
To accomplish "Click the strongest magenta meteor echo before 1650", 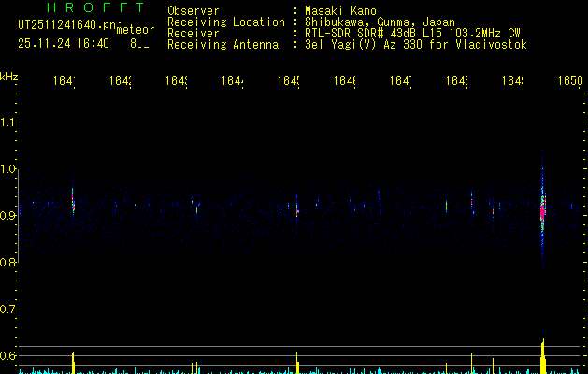I will [x=542, y=212].
